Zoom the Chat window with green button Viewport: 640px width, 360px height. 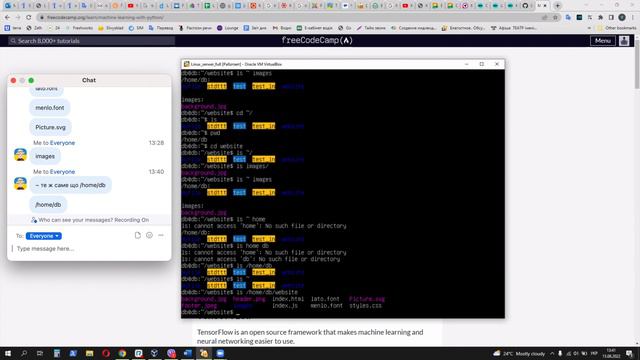31,80
